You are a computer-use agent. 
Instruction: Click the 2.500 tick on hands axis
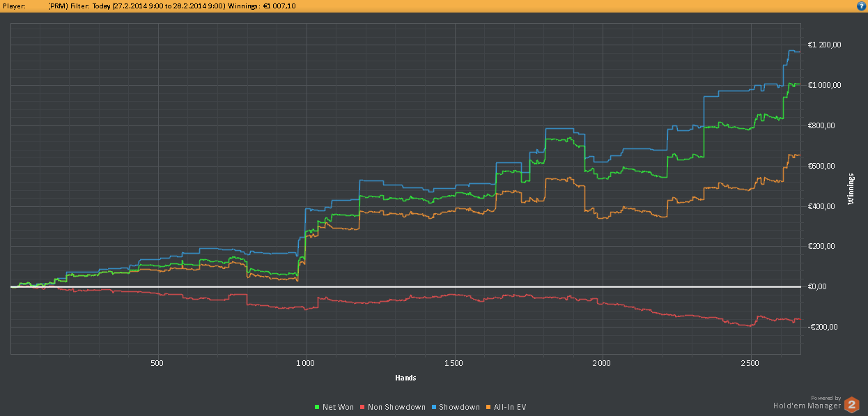pos(750,363)
